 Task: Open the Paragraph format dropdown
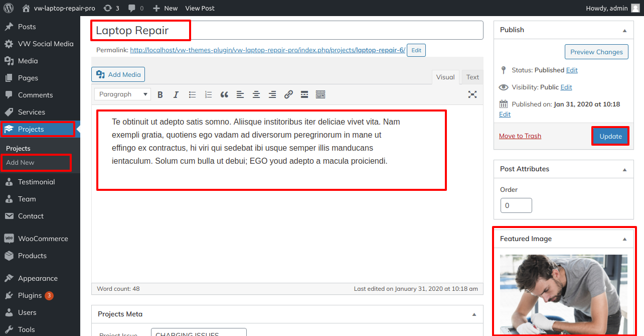click(x=122, y=94)
